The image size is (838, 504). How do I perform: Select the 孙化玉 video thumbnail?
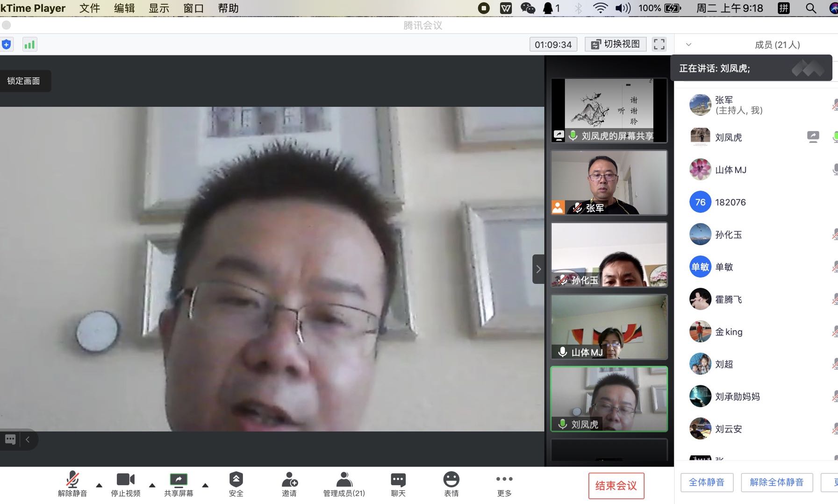609,255
